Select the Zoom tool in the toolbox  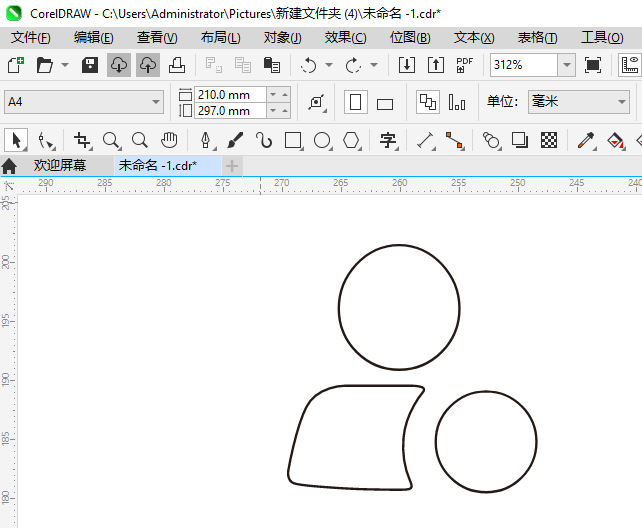pyautogui.click(x=111, y=141)
